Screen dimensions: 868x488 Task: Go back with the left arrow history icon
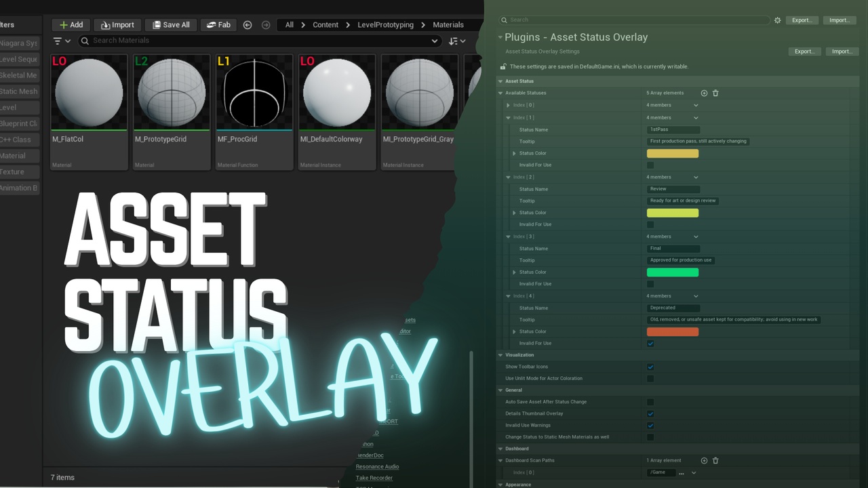pyautogui.click(x=248, y=25)
